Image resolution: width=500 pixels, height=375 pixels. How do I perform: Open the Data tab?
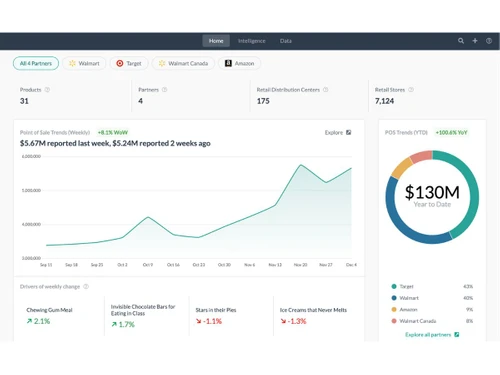pos(286,41)
